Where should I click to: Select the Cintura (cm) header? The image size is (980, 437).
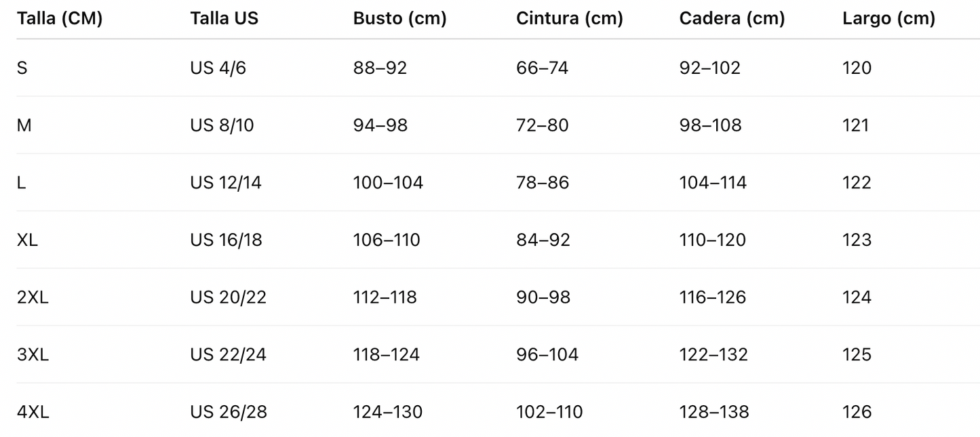(570, 19)
